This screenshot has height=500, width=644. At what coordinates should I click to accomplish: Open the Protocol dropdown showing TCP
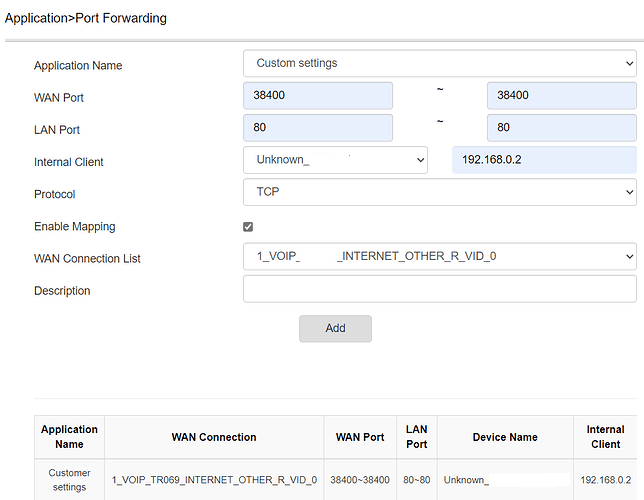(x=439, y=192)
